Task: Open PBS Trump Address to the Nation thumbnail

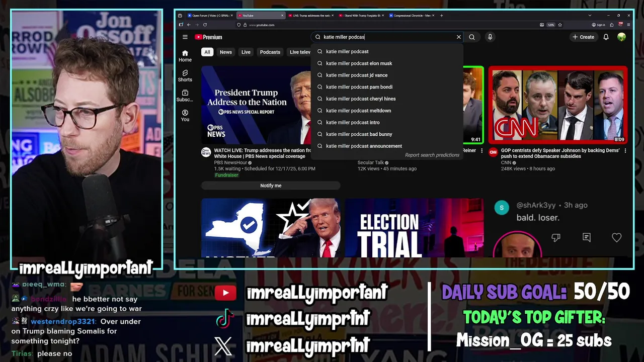Action: click(x=256, y=105)
